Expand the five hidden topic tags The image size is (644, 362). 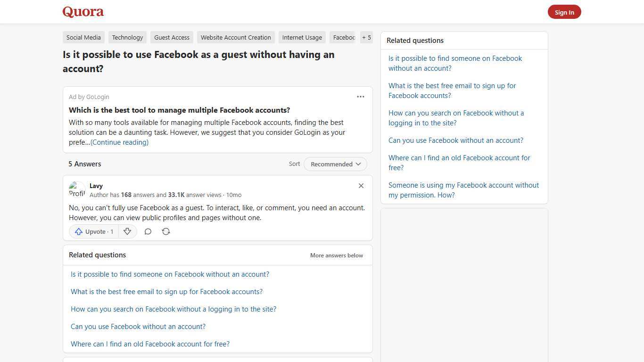pos(366,37)
